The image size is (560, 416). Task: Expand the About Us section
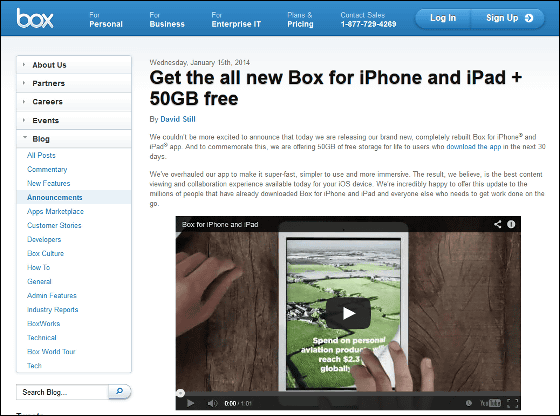point(74,65)
